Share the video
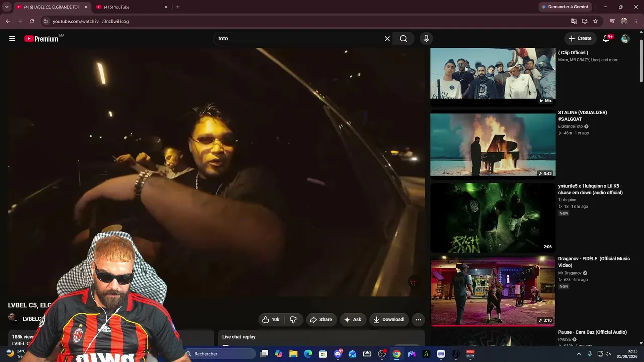Viewport: 644px width, 362px height. 321,320
